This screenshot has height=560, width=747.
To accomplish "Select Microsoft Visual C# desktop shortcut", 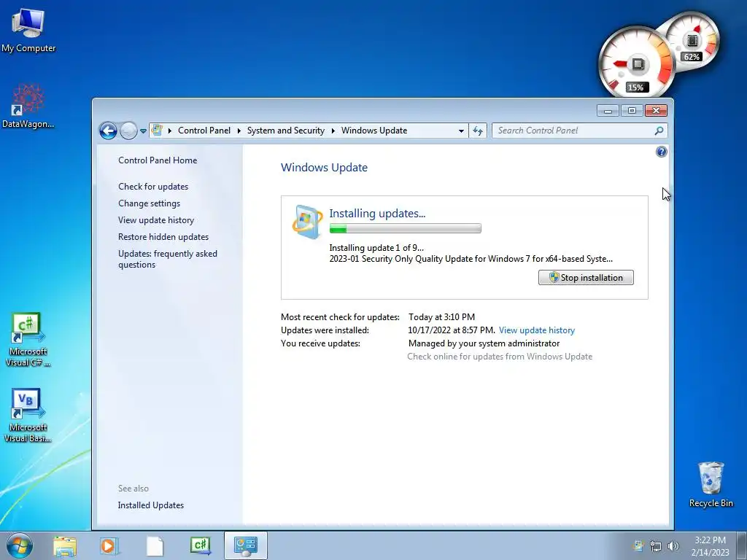I will 28,339.
